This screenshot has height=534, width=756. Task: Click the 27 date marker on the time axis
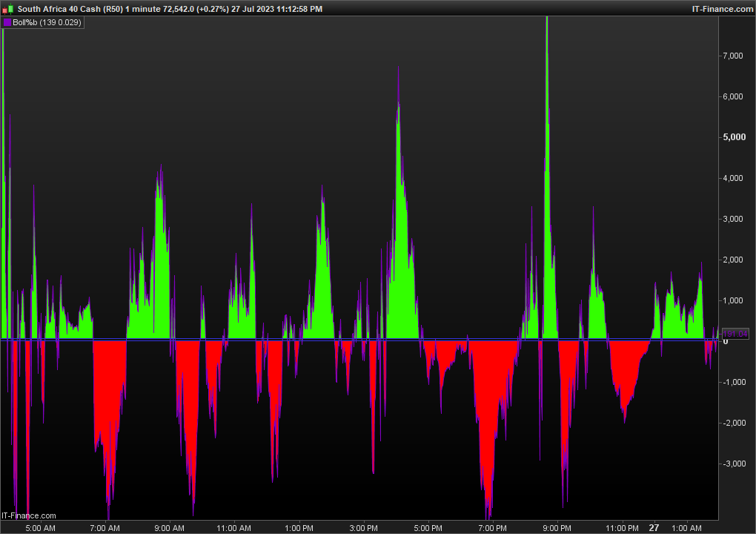654,528
